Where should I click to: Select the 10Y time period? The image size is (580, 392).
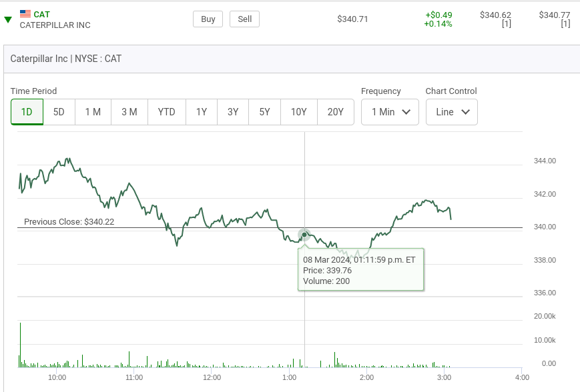[x=299, y=112]
